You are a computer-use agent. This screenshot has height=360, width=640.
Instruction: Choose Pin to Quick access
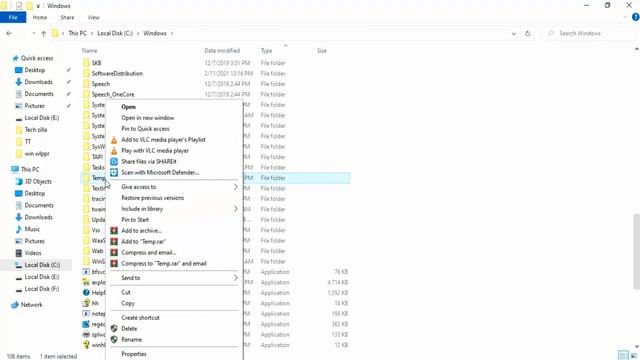click(145, 129)
